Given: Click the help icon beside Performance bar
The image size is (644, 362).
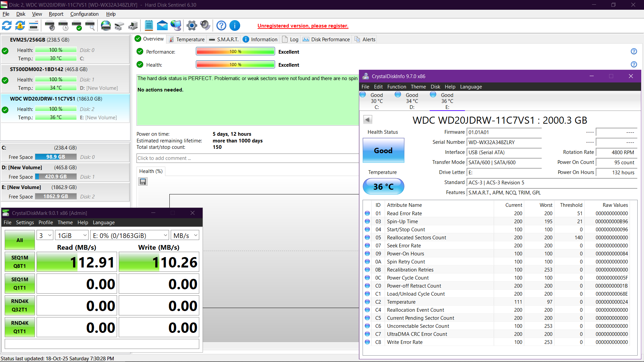Looking at the screenshot, I should tap(634, 51).
